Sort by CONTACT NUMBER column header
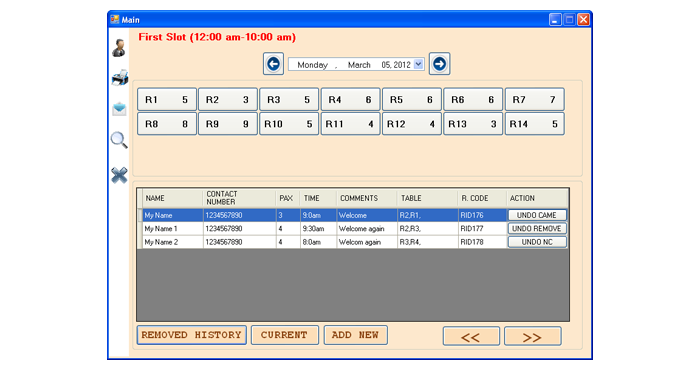This screenshot has width=700, height=371. click(239, 198)
